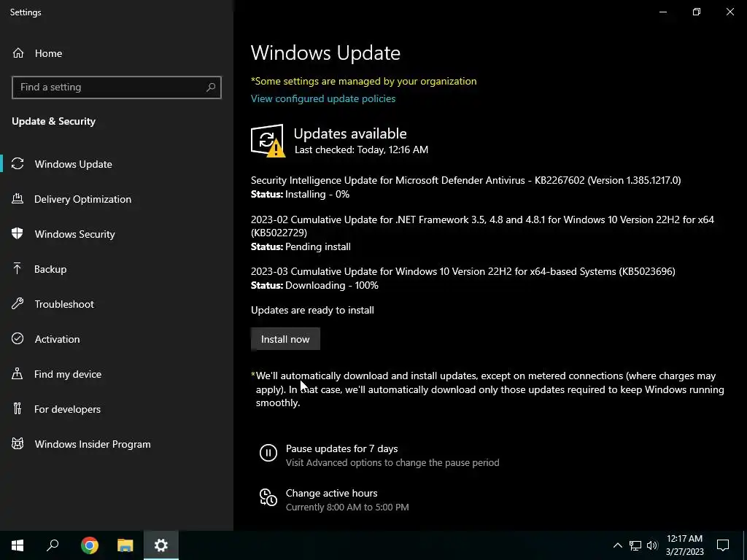The height and width of the screenshot is (560, 747).
Task: Click the For developers tools icon
Action: (x=18, y=408)
